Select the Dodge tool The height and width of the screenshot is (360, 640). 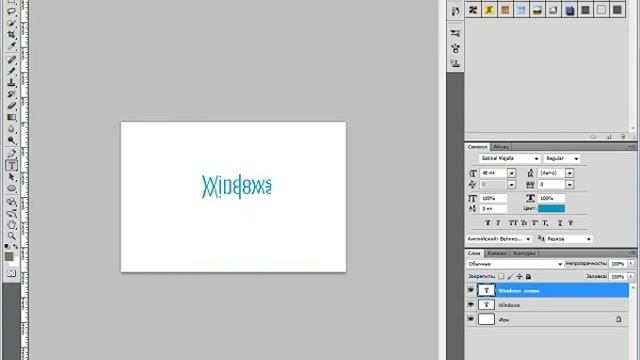(12, 141)
